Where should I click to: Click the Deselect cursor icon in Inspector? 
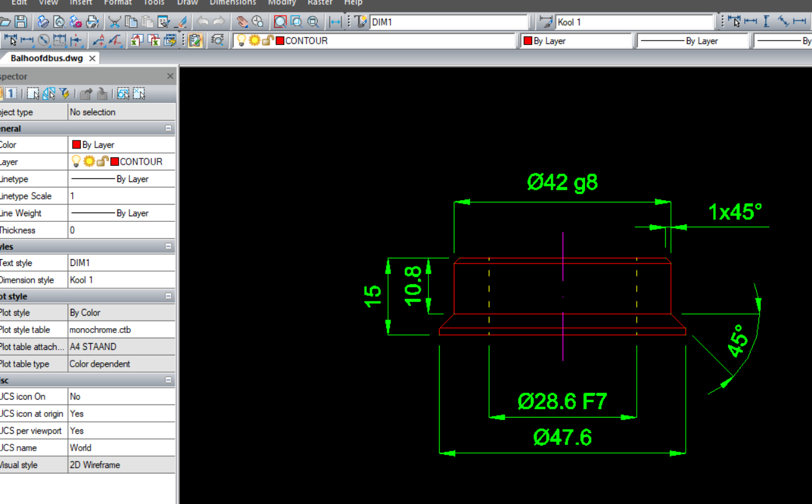[139, 94]
